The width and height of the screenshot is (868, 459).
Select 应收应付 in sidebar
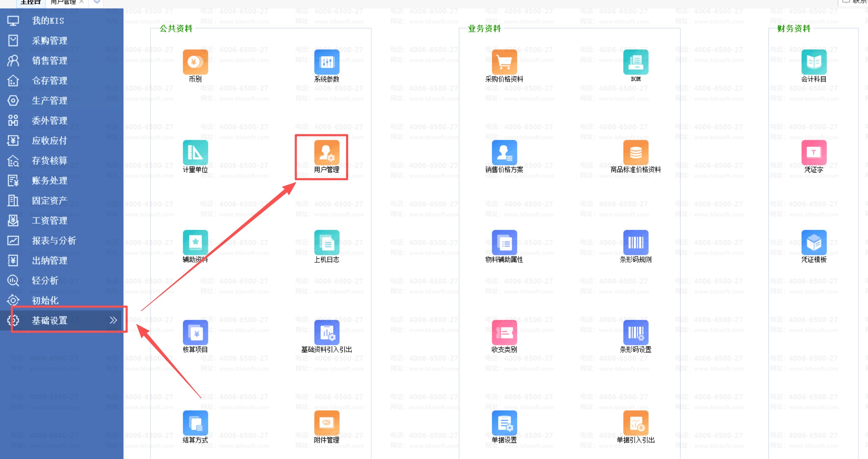point(62,141)
